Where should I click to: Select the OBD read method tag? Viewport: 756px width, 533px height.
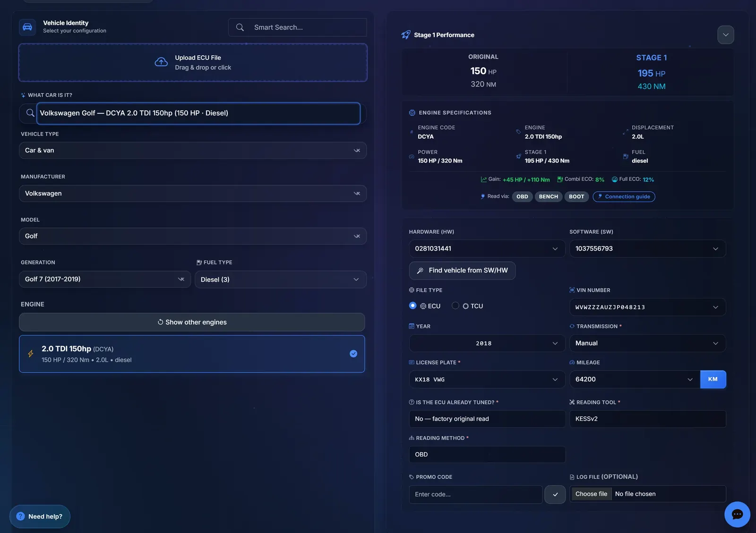522,196
